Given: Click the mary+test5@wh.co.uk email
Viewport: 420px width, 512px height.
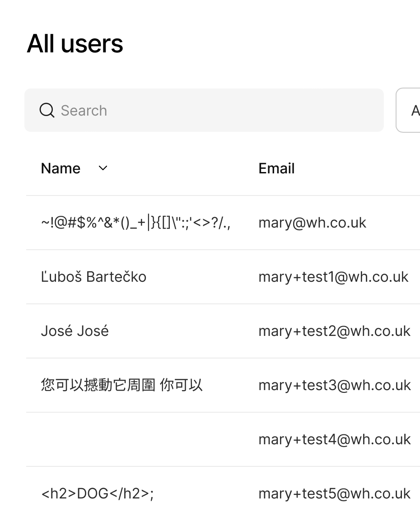Looking at the screenshot, I should click(334, 493).
